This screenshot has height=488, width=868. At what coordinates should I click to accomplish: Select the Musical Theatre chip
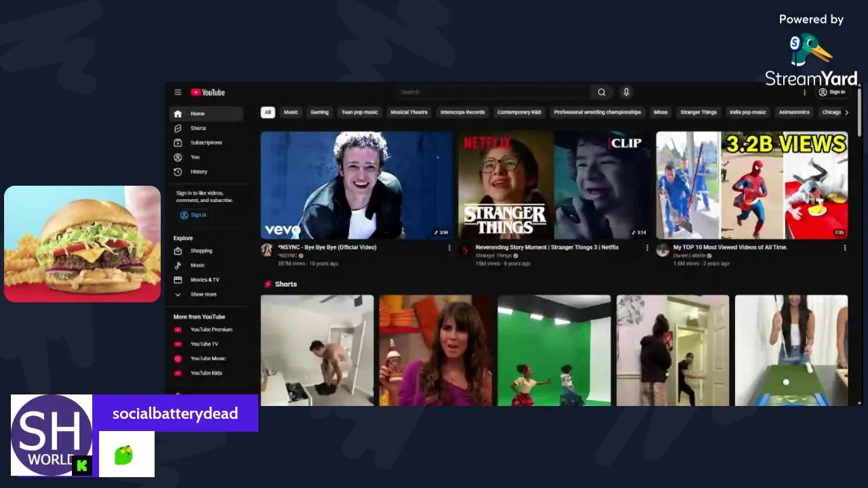tap(409, 113)
